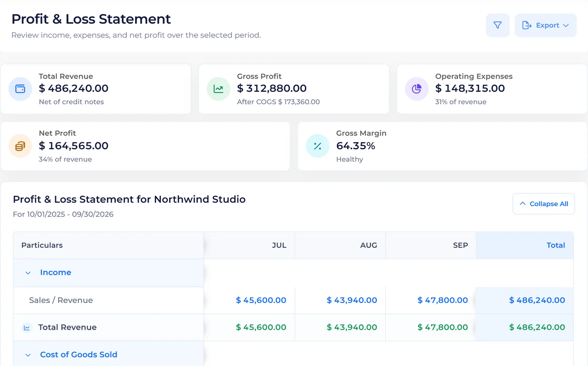The height and width of the screenshot is (366, 588).
Task: Click the main 'Profit & Loss Statement' page title
Action: [x=91, y=19]
